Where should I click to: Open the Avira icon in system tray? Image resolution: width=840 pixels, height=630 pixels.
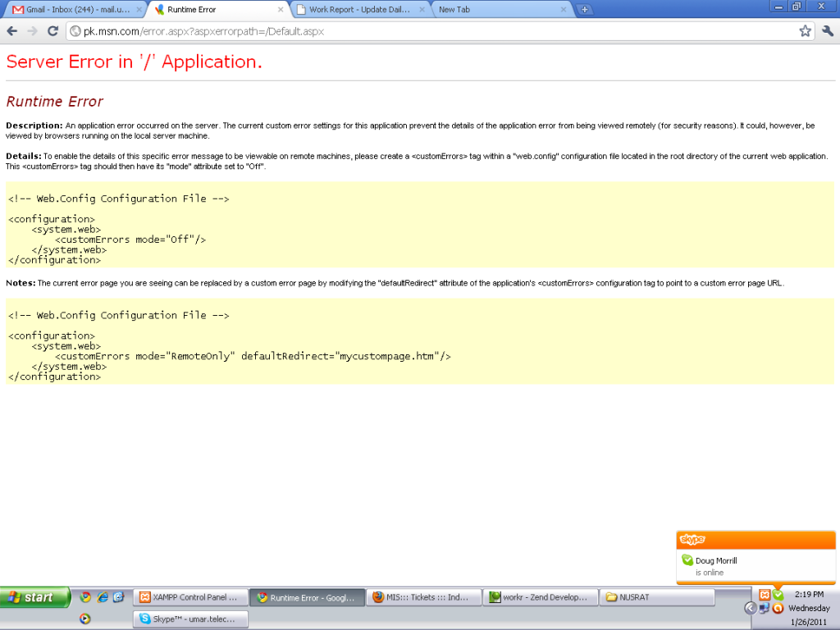click(778, 609)
